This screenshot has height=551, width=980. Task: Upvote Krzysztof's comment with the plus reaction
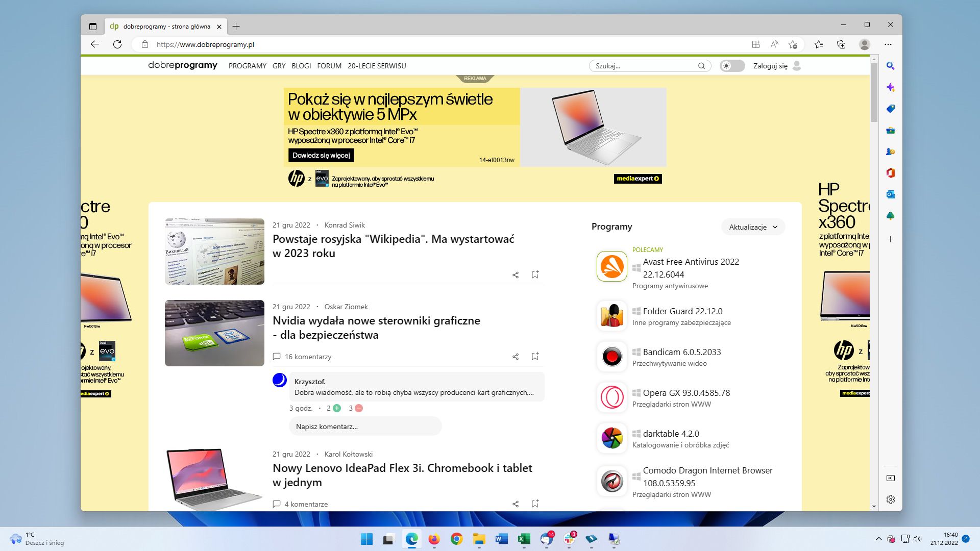[336, 408]
